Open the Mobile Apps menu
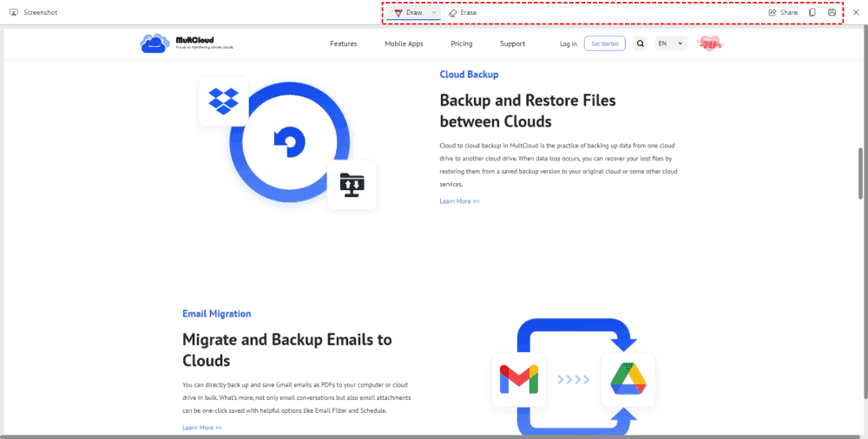868x439 pixels. (x=404, y=43)
